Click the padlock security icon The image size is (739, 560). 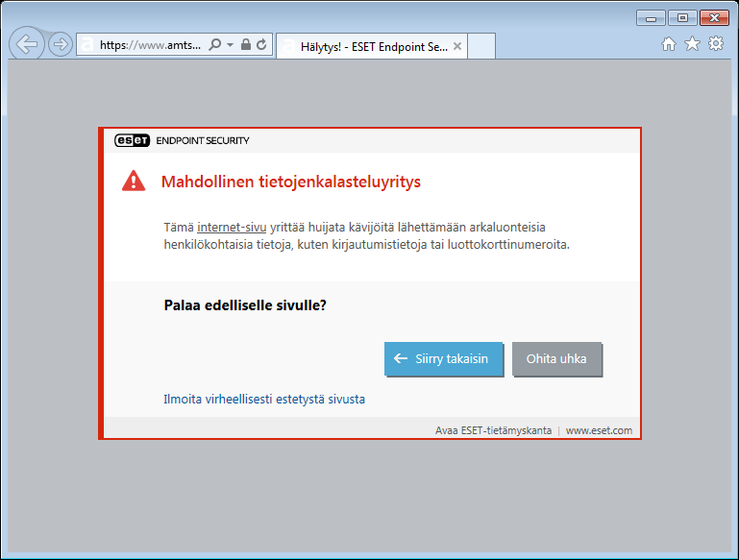245,44
